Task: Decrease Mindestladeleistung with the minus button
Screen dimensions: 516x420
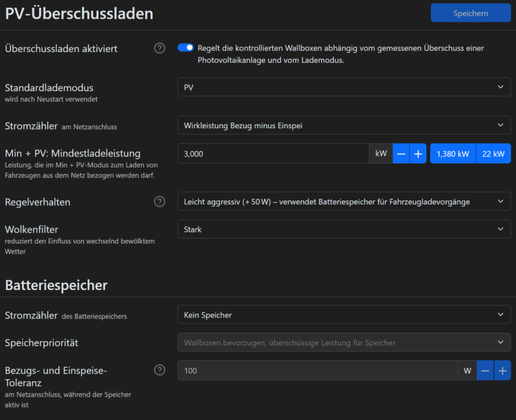Action: pyautogui.click(x=401, y=153)
